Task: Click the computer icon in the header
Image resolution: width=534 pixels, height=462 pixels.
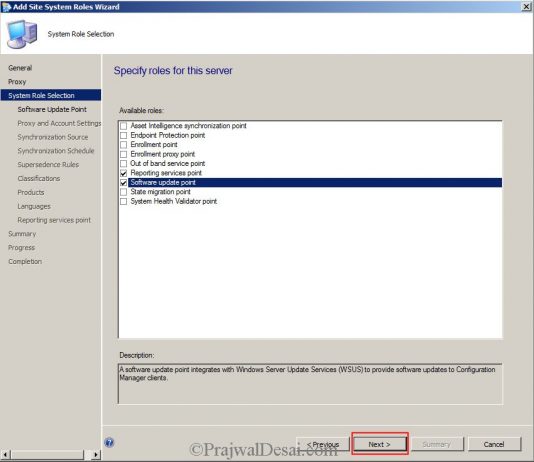Action: click(x=22, y=34)
